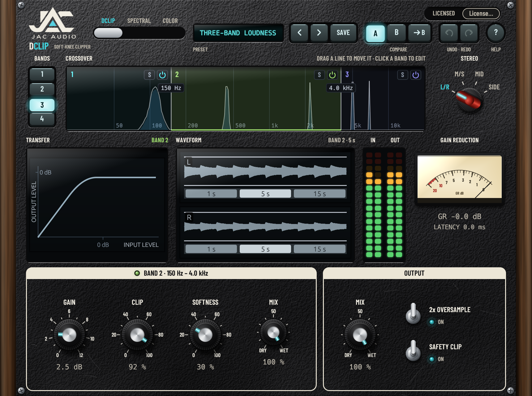This screenshot has height=396, width=532.
Task: Open the Three-Band Loudness preset menu
Action: [238, 33]
